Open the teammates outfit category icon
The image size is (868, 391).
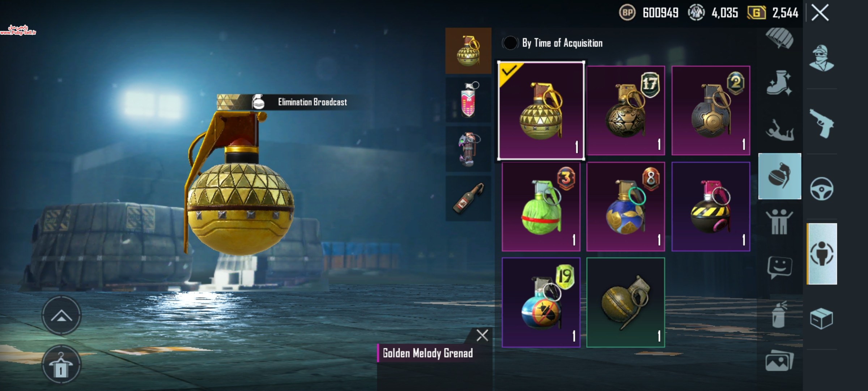pos(779,222)
